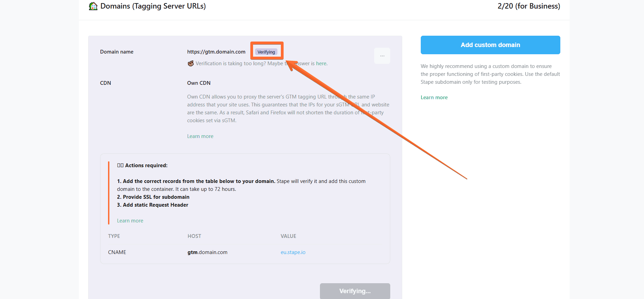Click the Domains (Tagging Server URLs) heading
Image resolution: width=644 pixels, height=299 pixels.
[153, 6]
